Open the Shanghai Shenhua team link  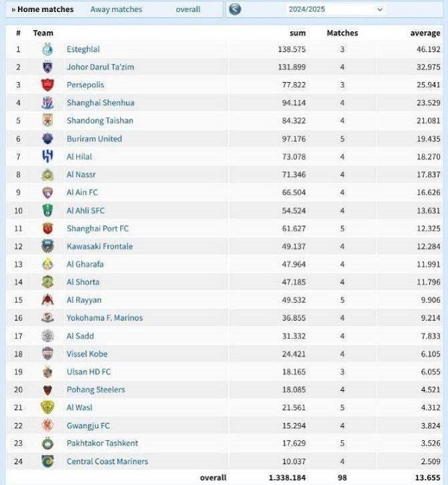[100, 103]
